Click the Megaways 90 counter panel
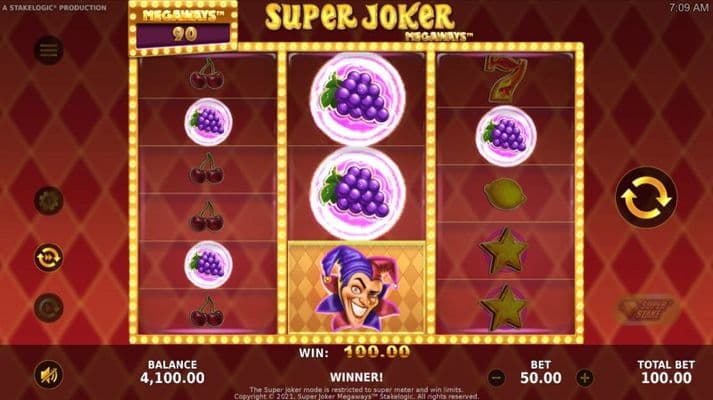Viewport: 713px width, 400px height. pyautogui.click(x=183, y=28)
